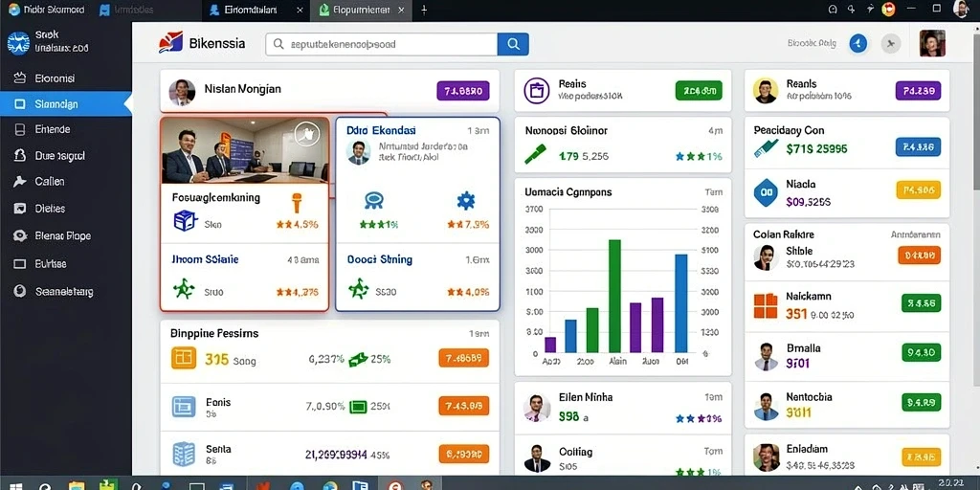
Task: Click the blue hexagon Niacla icon
Action: click(766, 192)
